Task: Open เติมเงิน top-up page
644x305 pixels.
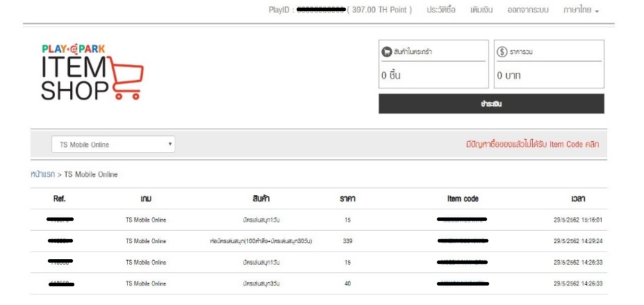Action: click(x=481, y=10)
